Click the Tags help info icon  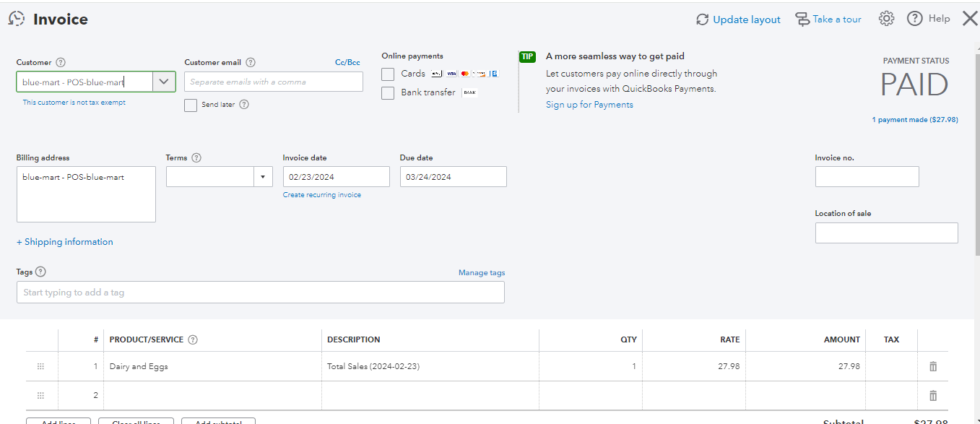[40, 272]
